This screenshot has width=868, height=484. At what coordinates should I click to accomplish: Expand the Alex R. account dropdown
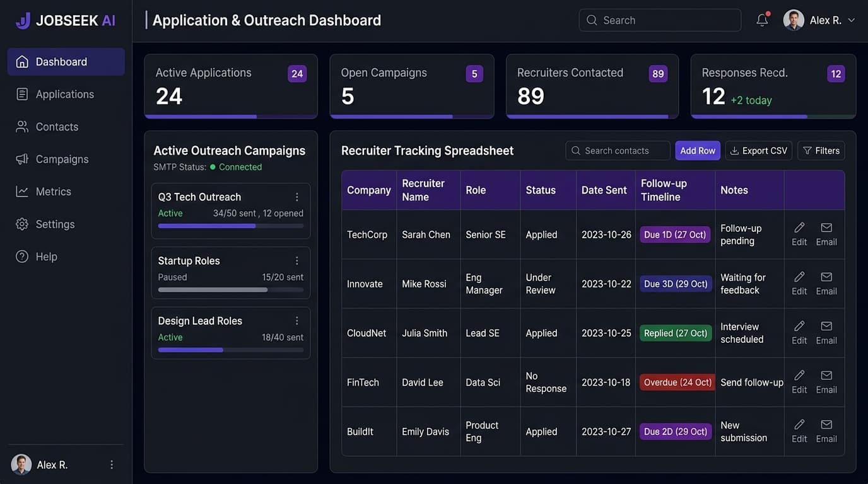click(x=820, y=20)
